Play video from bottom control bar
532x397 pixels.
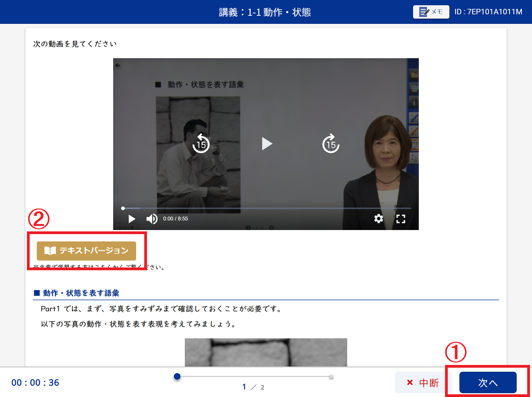click(132, 219)
